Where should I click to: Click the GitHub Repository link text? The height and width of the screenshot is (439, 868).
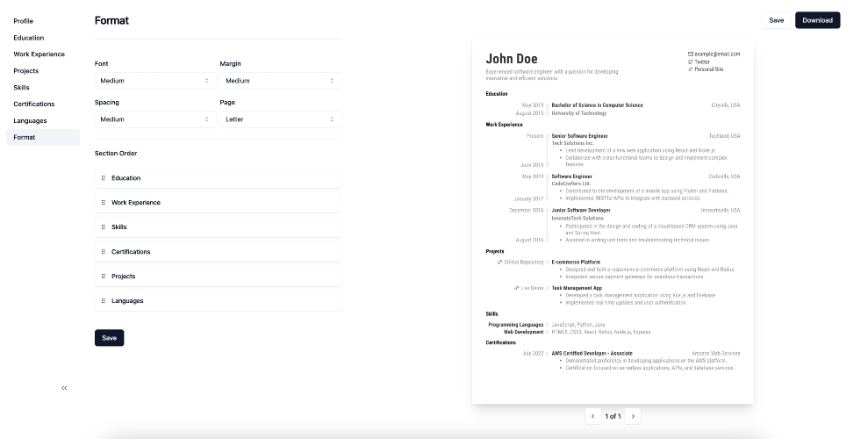[x=524, y=263]
